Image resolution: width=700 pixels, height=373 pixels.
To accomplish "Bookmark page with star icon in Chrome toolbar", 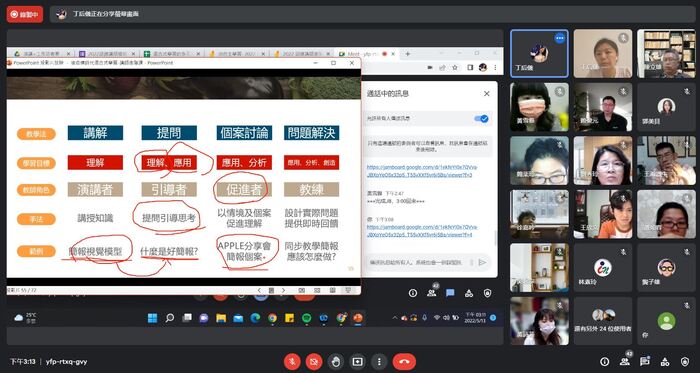I will tap(455, 67).
